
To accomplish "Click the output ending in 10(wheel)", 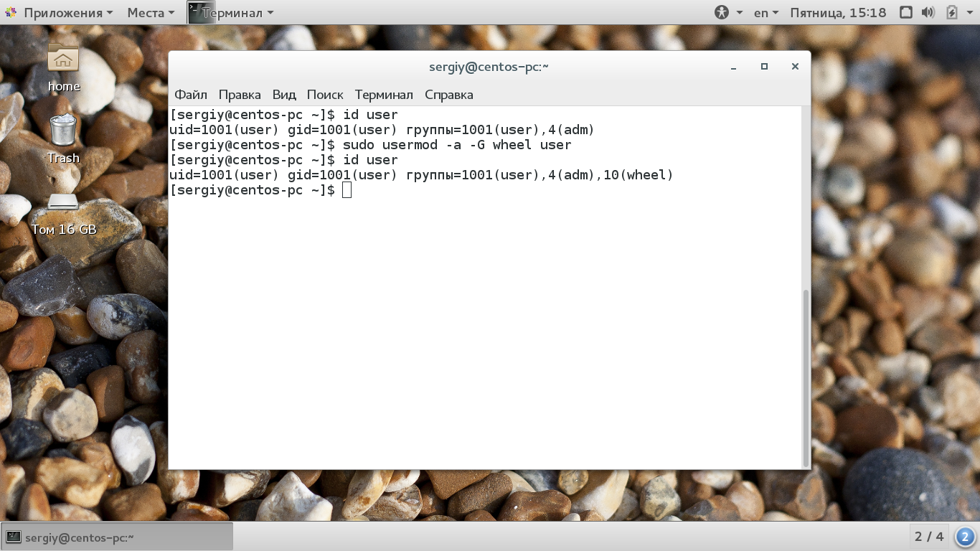I will pyautogui.click(x=421, y=175).
